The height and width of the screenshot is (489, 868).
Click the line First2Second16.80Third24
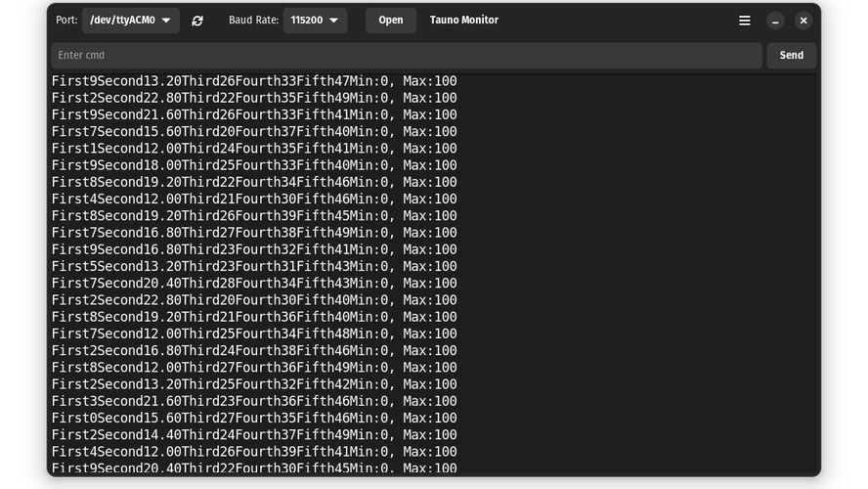point(254,350)
